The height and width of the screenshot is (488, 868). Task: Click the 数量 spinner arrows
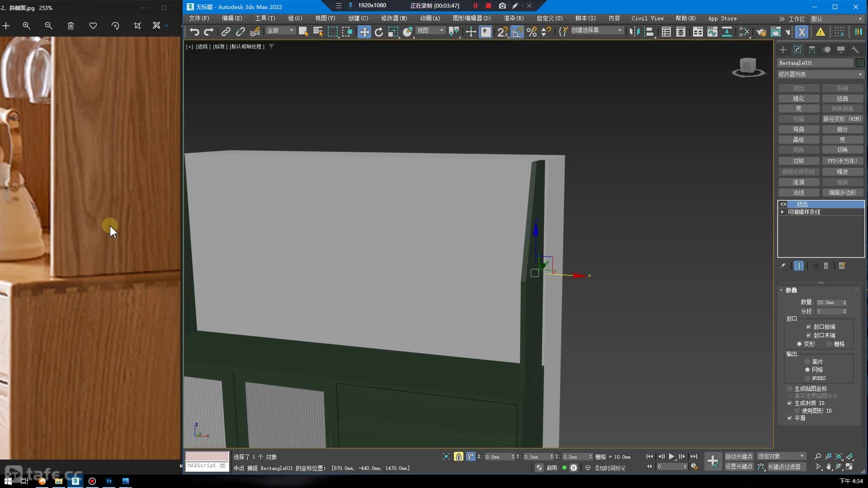844,302
